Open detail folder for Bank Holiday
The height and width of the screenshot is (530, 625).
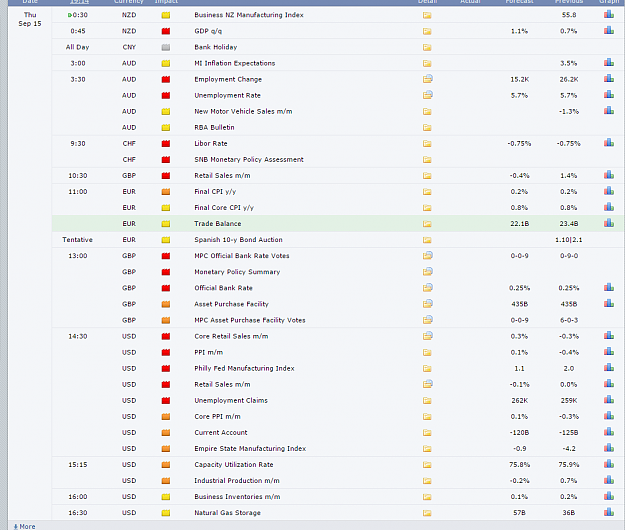pyautogui.click(x=427, y=47)
